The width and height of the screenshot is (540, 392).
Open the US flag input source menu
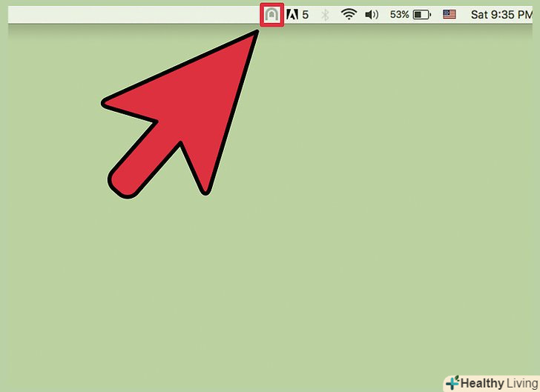click(x=450, y=15)
